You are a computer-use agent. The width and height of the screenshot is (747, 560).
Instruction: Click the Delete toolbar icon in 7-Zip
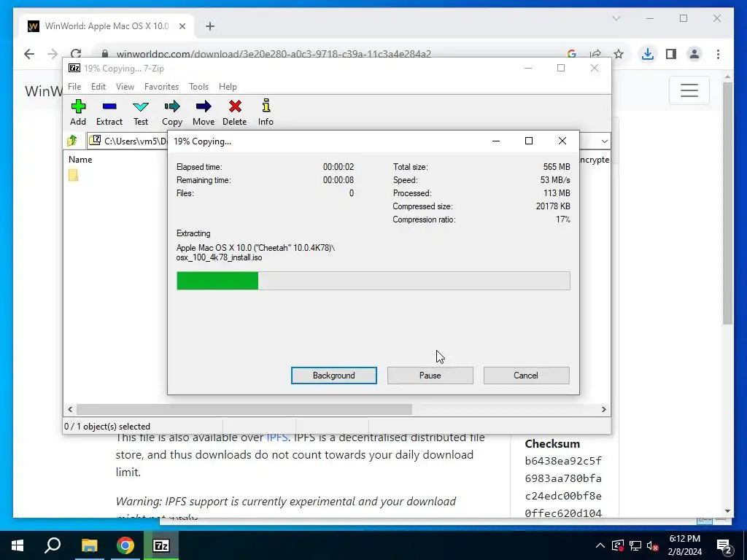pos(235,112)
